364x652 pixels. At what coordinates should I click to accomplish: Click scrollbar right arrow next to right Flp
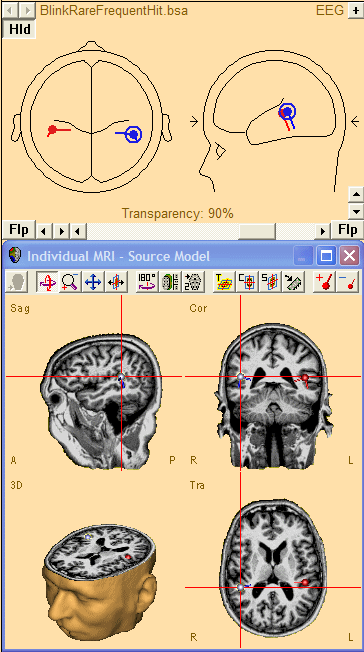pos(322,230)
